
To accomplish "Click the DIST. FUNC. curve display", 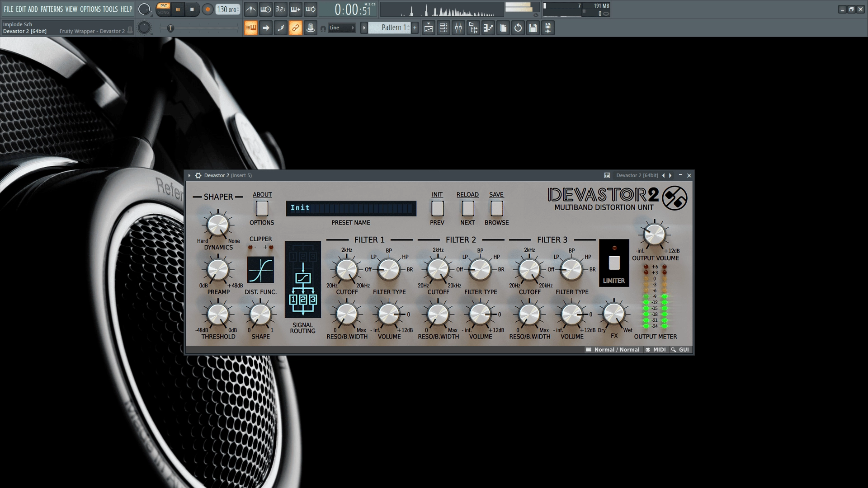I will tap(261, 270).
